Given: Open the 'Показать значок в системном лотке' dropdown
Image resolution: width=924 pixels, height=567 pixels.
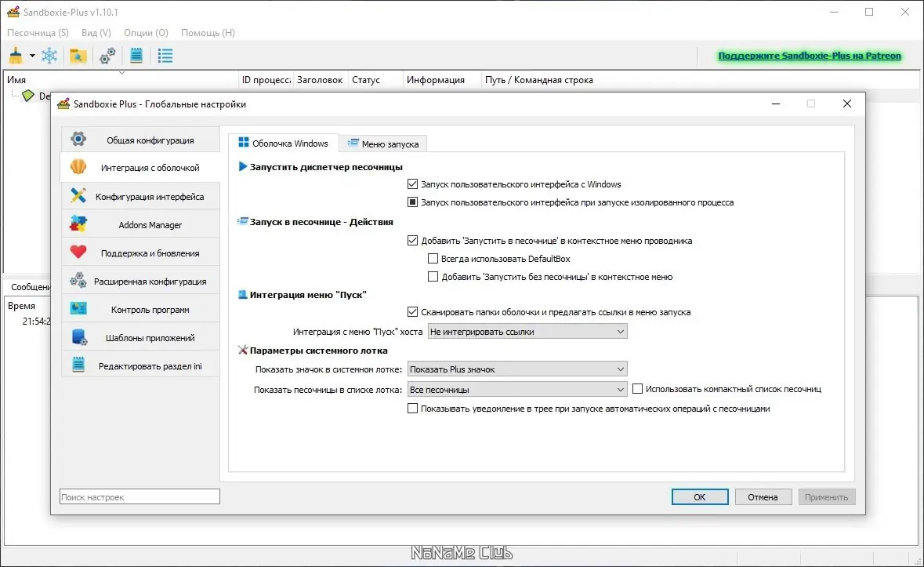Looking at the screenshot, I should tap(517, 369).
